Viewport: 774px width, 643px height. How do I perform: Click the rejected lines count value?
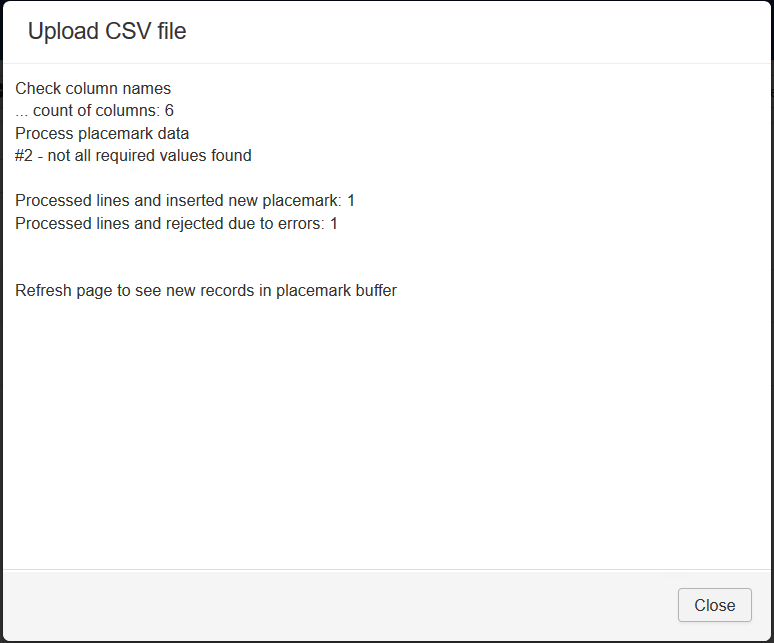click(334, 224)
